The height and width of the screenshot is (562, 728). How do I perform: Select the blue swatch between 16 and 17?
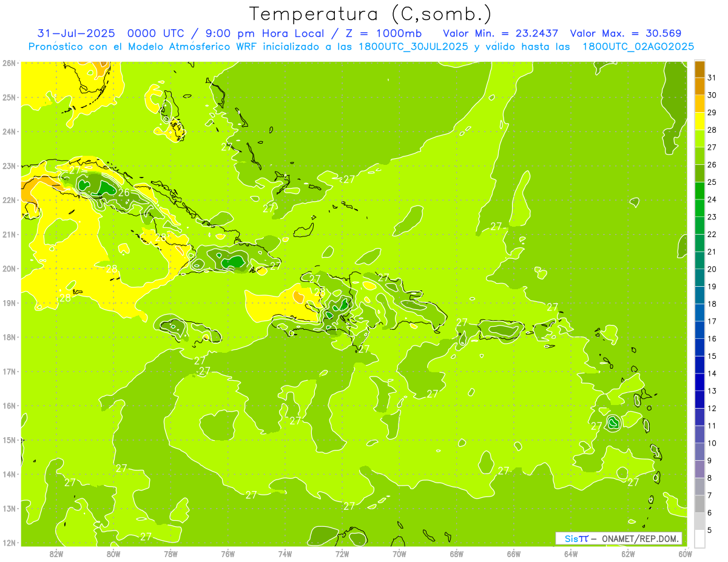click(699, 330)
